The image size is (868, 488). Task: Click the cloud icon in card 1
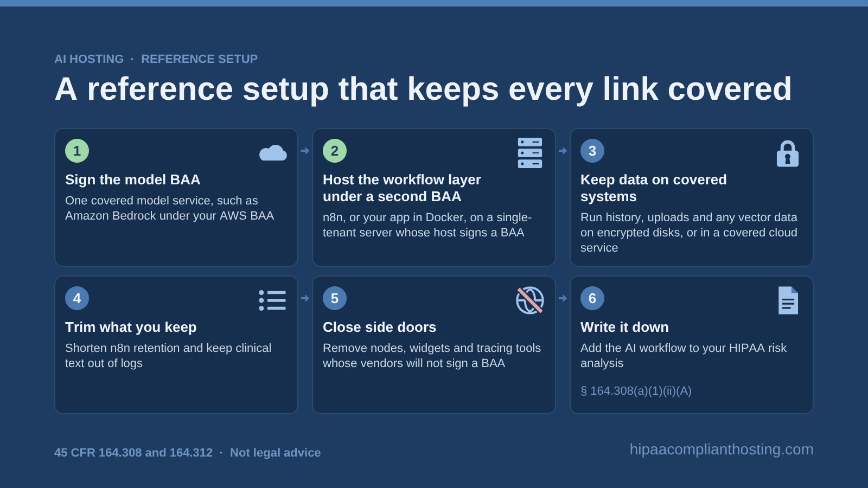(273, 153)
